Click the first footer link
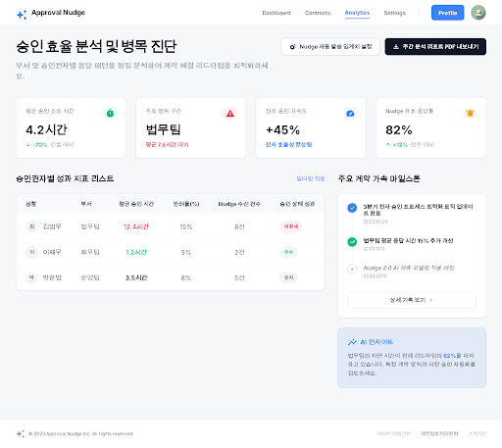Screen dimensions: 502x448 click(394, 433)
